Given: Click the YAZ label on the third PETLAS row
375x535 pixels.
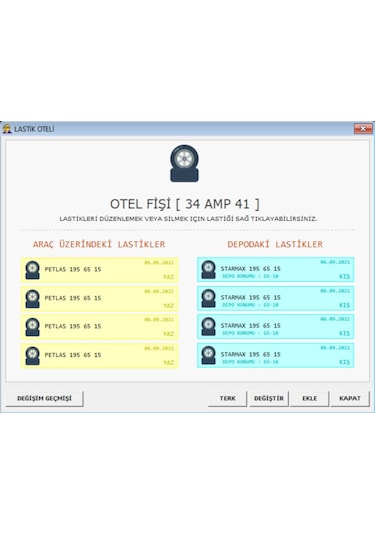Looking at the screenshot, I should [x=168, y=334].
